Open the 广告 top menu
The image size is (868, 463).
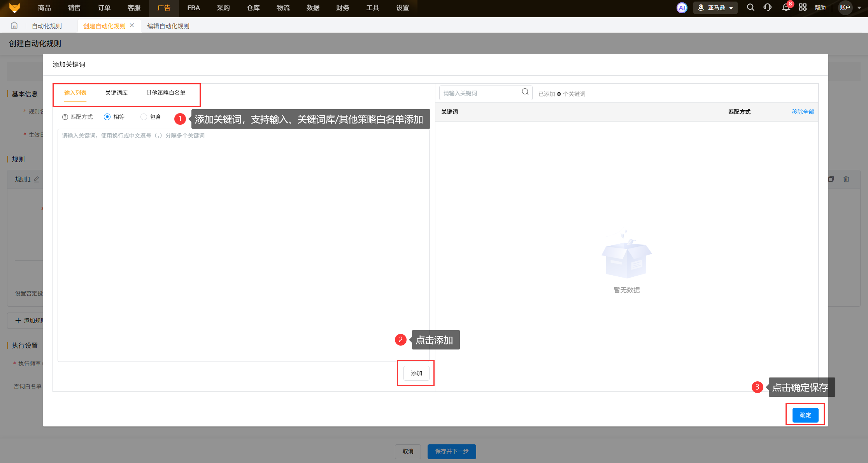click(164, 8)
